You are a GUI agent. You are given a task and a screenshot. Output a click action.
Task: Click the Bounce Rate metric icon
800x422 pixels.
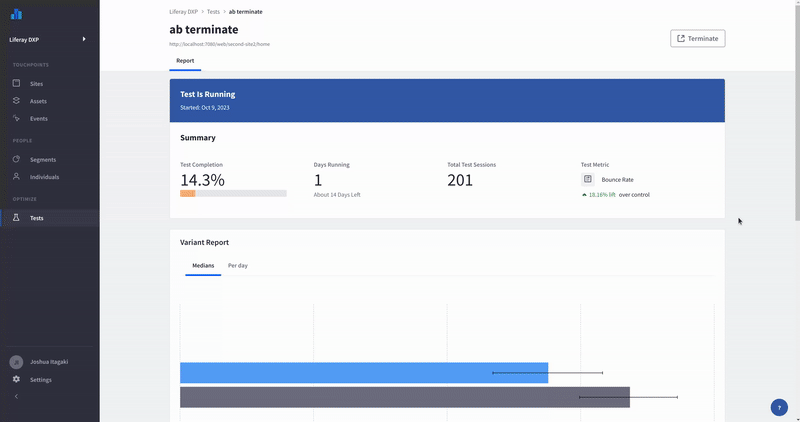click(588, 180)
